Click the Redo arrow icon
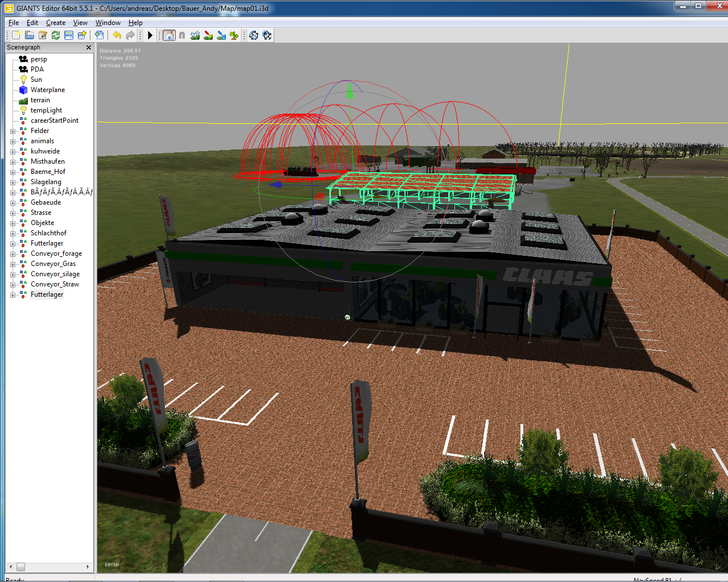Image resolution: width=728 pixels, height=582 pixels. click(x=130, y=35)
